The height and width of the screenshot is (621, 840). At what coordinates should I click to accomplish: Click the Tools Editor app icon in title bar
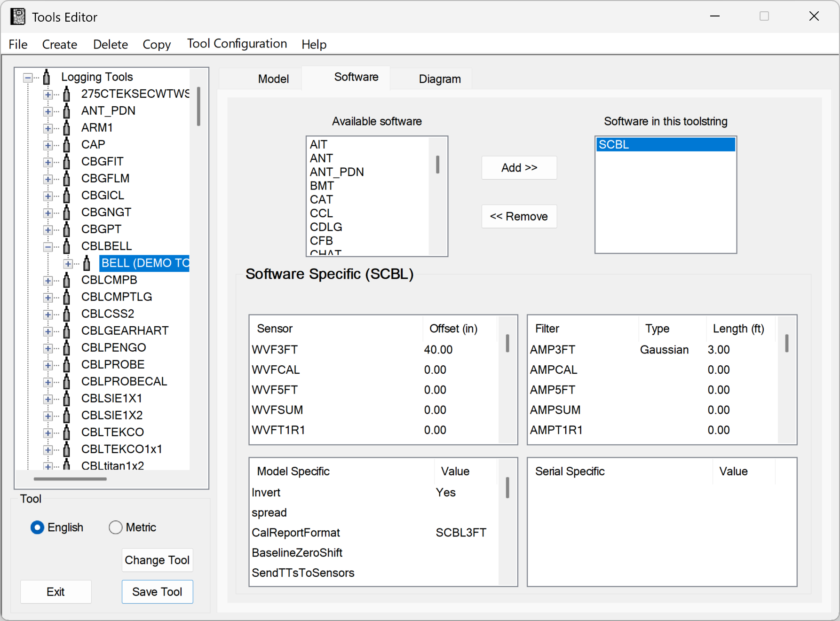18,17
